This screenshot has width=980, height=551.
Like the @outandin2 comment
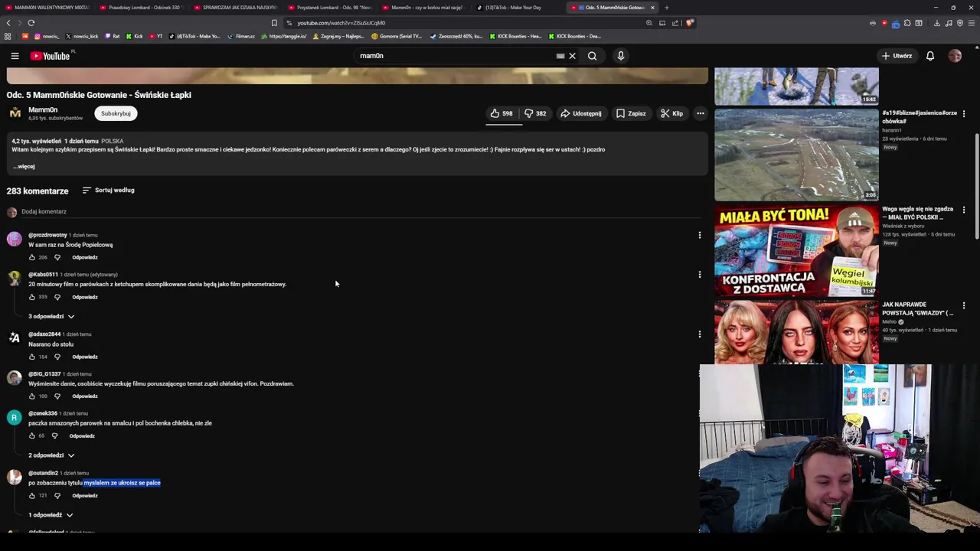(32, 496)
